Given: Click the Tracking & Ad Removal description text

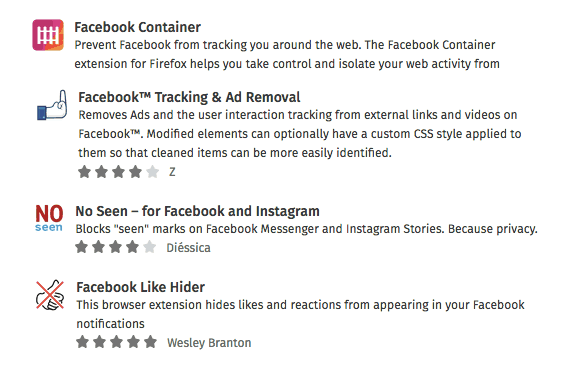Looking at the screenshot, I should 300,134.
